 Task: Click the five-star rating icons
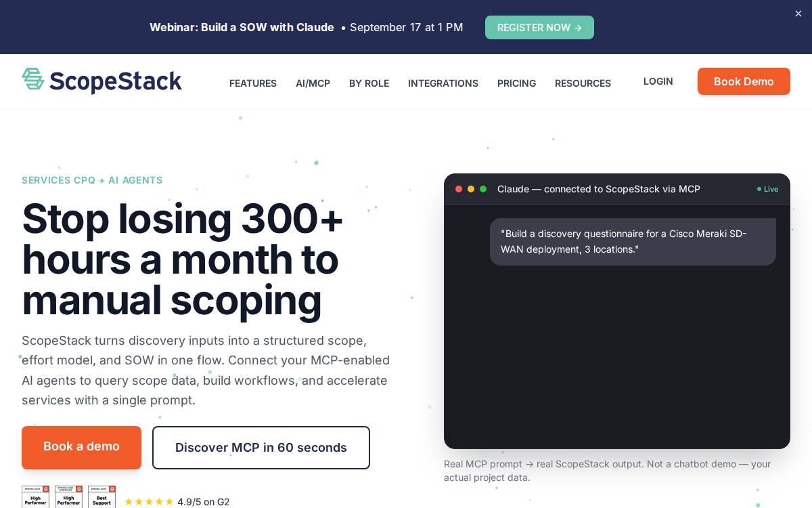tap(149, 502)
